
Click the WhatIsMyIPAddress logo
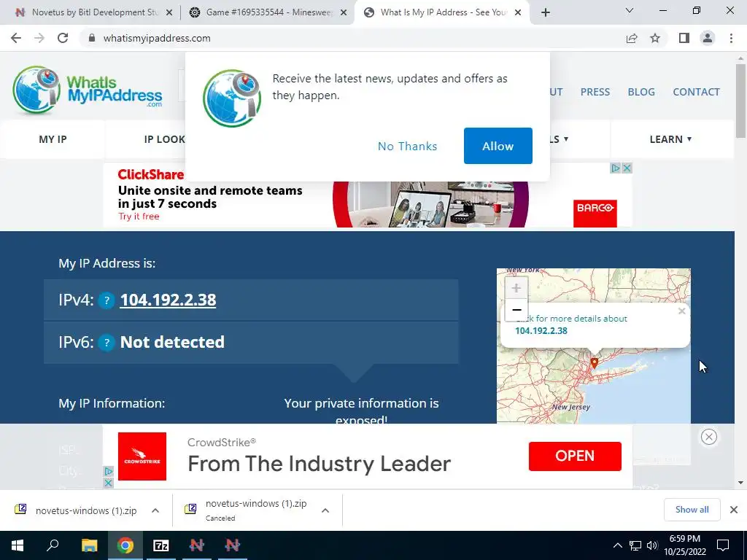pos(88,90)
